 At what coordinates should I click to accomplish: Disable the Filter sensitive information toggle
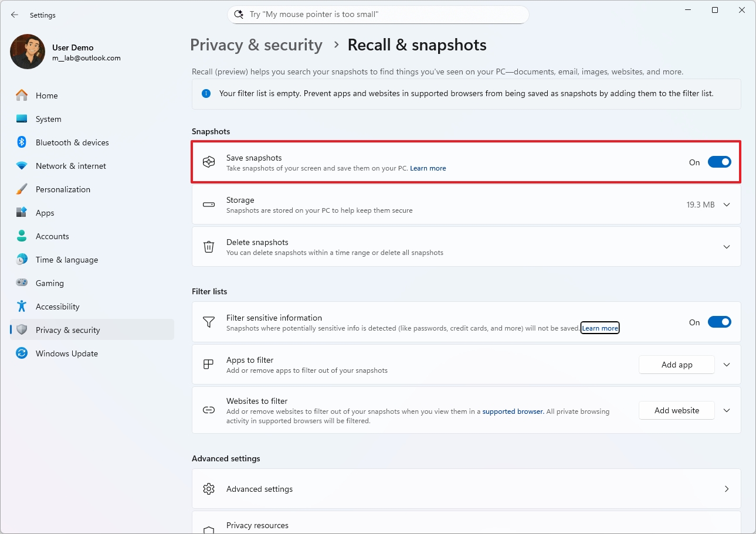coord(720,322)
